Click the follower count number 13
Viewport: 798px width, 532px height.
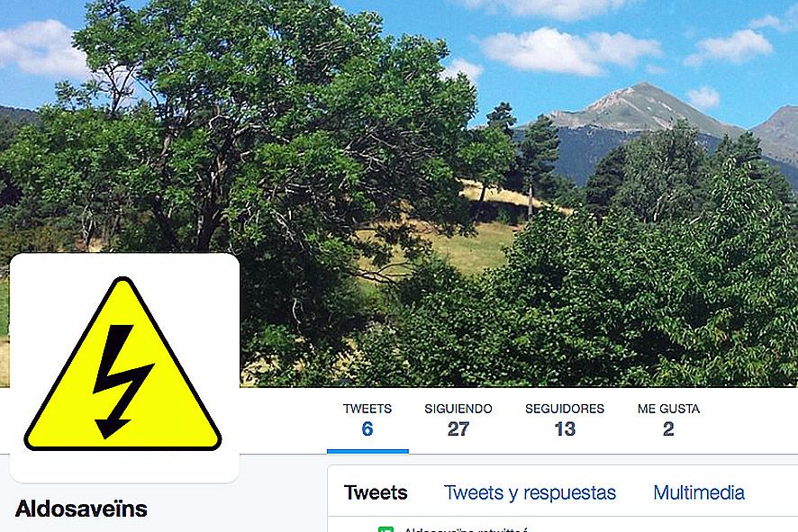click(x=565, y=428)
